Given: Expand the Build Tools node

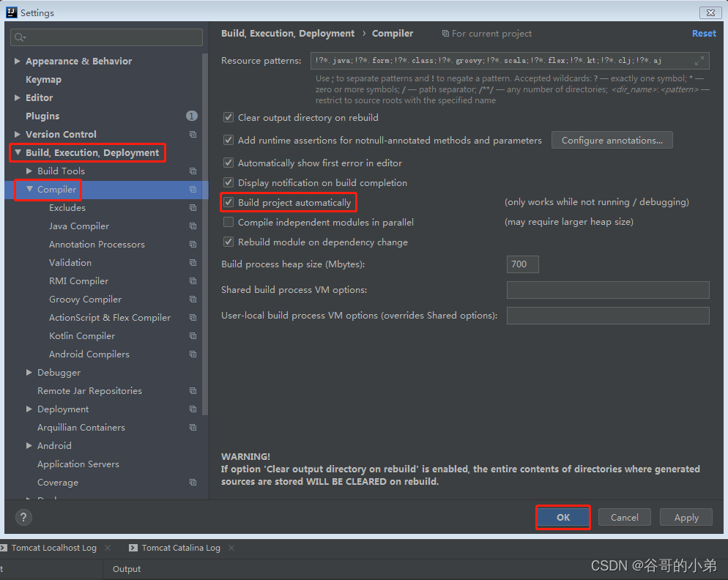Looking at the screenshot, I should (29, 171).
